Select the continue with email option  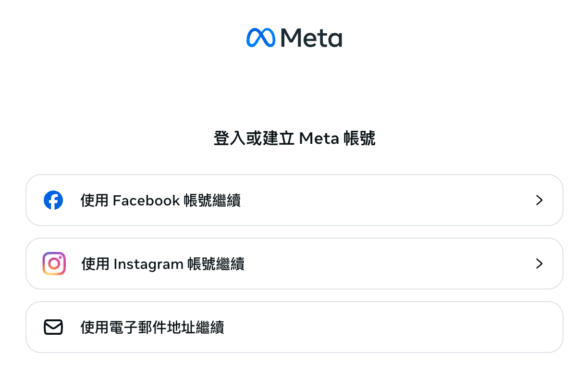coord(294,327)
